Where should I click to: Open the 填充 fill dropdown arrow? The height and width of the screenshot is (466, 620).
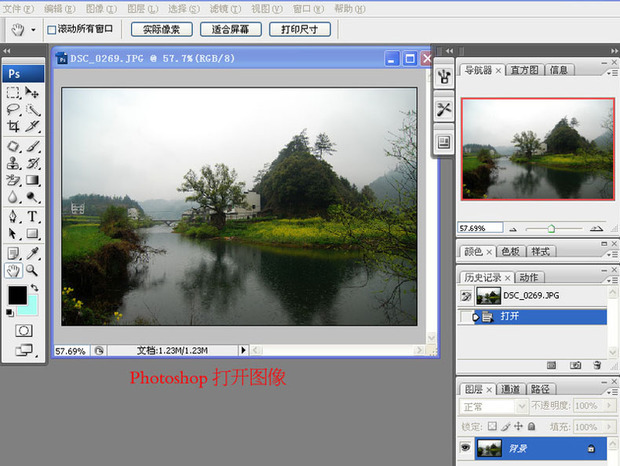point(609,427)
